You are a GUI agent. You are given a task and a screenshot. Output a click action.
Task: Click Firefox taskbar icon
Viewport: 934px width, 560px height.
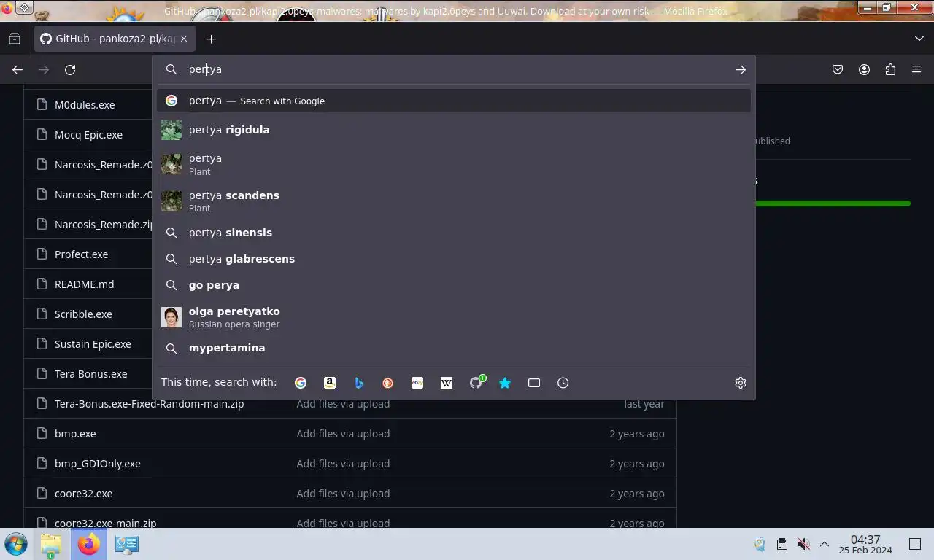pos(88,544)
